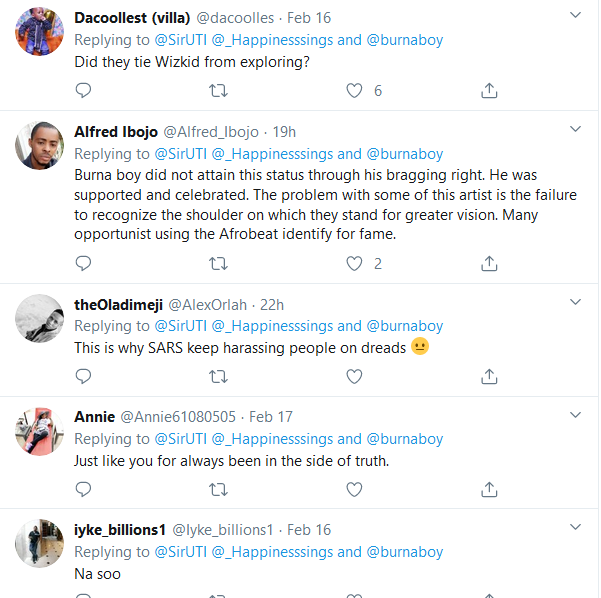The width and height of the screenshot is (601, 598).
Task: Reply to Alfred Ibojo's tweet
Action: (84, 264)
